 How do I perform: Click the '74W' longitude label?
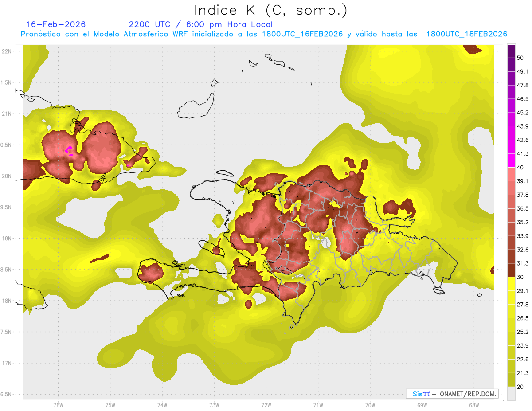pos(162,405)
